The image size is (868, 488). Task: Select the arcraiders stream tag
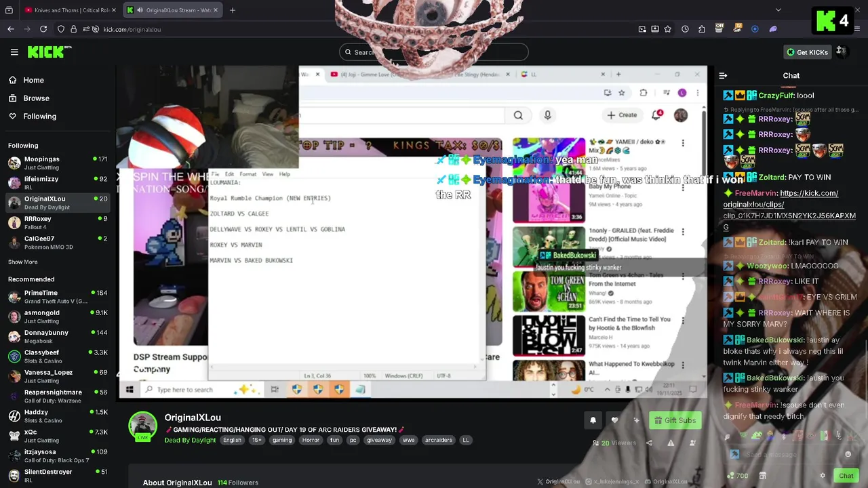[x=438, y=440]
